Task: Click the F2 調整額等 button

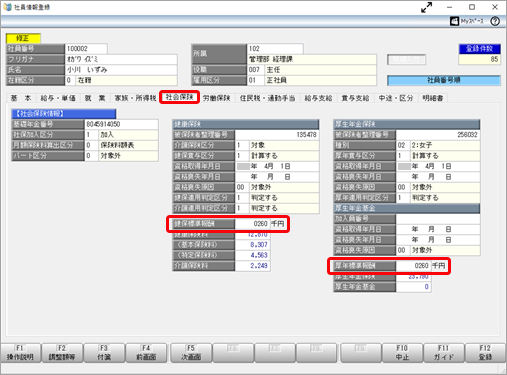Action: 62,353
